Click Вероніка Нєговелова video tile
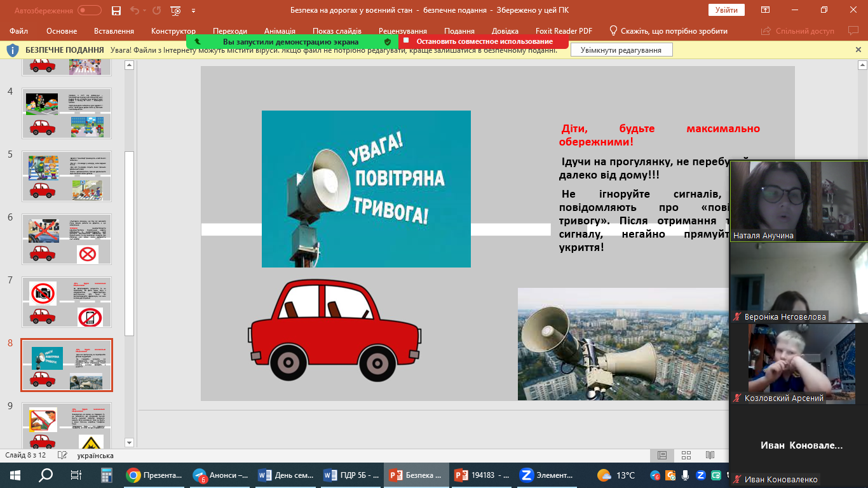 click(x=798, y=282)
